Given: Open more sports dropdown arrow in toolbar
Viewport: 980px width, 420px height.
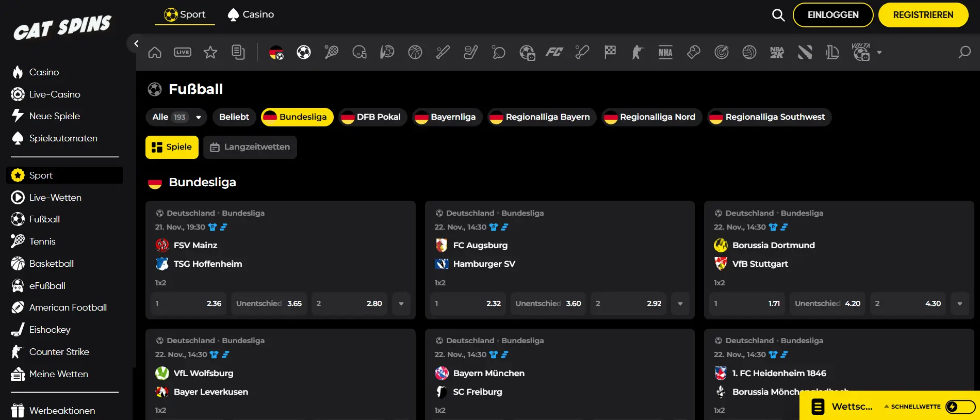Looking at the screenshot, I should coord(879,52).
